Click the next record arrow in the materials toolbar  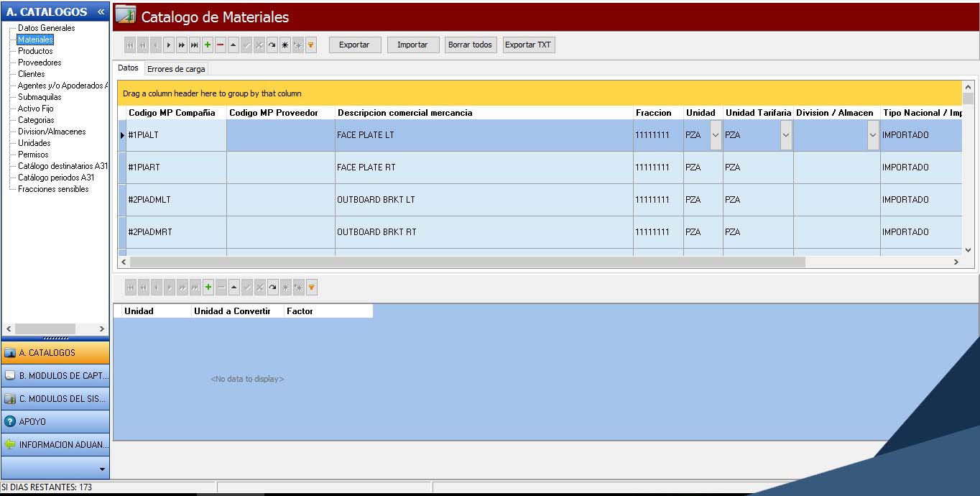pyautogui.click(x=169, y=45)
